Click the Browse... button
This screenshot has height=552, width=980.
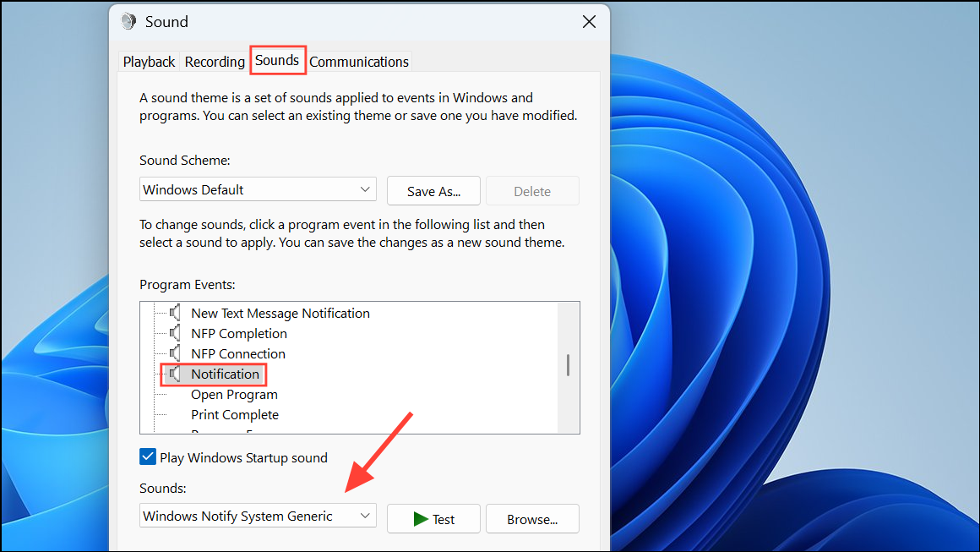[x=532, y=519]
